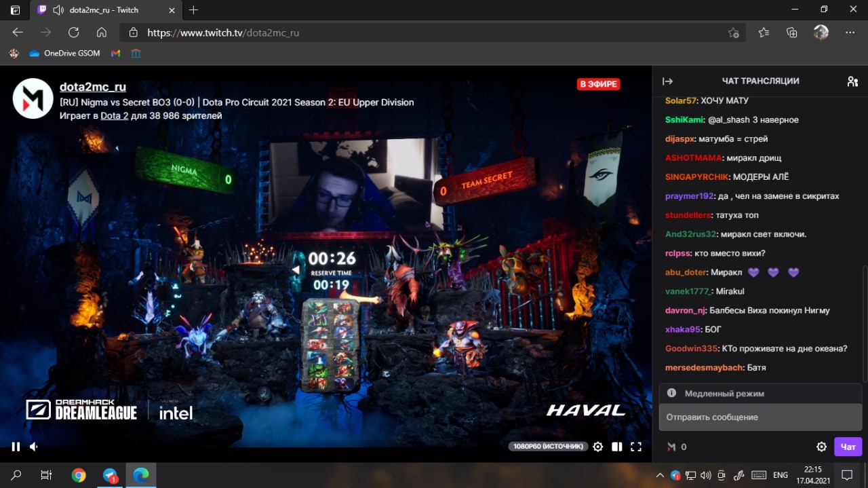Open Chrome from taskbar
This screenshot has width=868, height=488.
tap(79, 475)
